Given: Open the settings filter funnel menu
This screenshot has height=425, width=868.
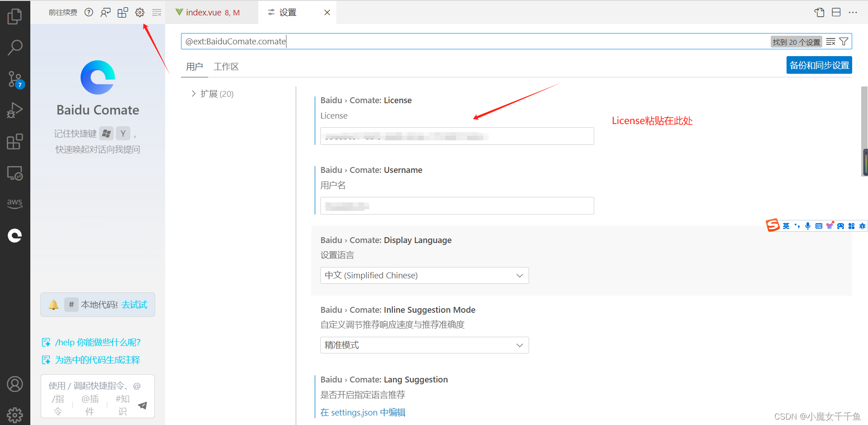Looking at the screenshot, I should (x=844, y=42).
